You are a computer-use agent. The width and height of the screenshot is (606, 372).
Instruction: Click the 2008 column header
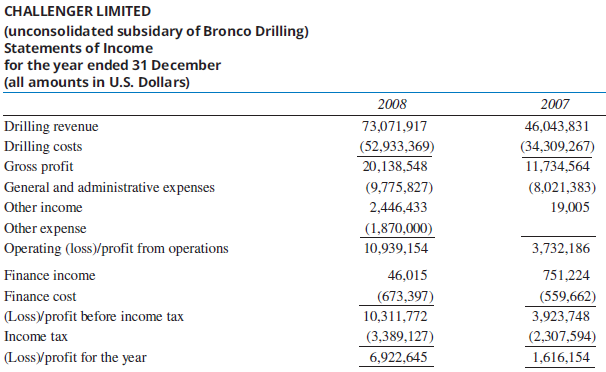[x=392, y=104]
